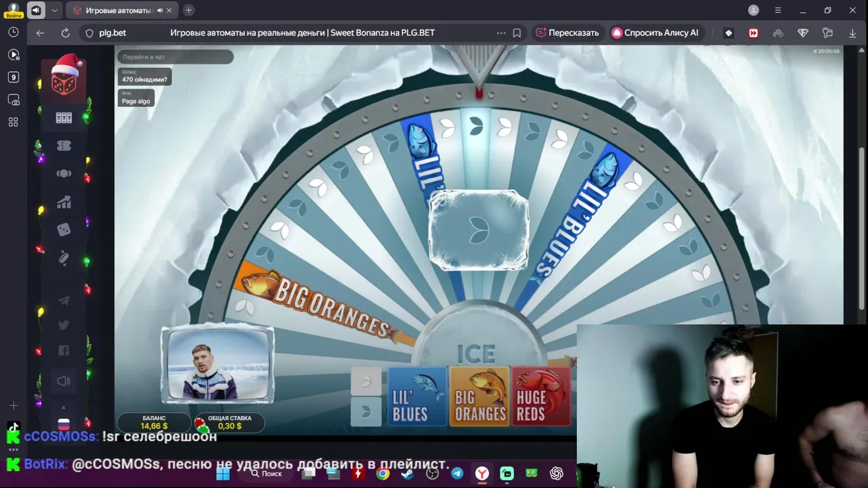Click the upper leaf chip button
This screenshot has height=488, width=868.
click(x=366, y=382)
